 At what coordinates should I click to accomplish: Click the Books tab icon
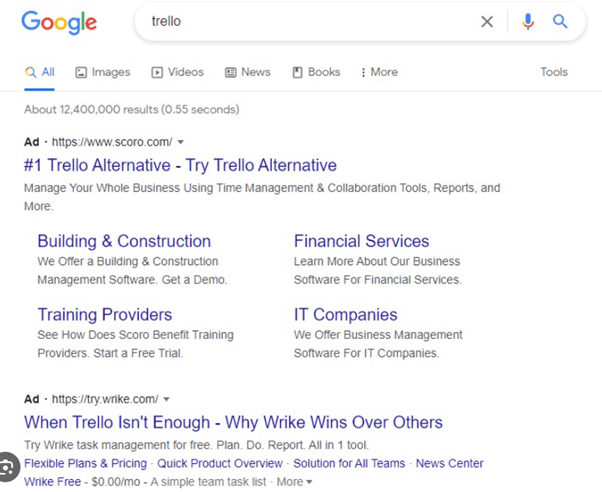[297, 72]
